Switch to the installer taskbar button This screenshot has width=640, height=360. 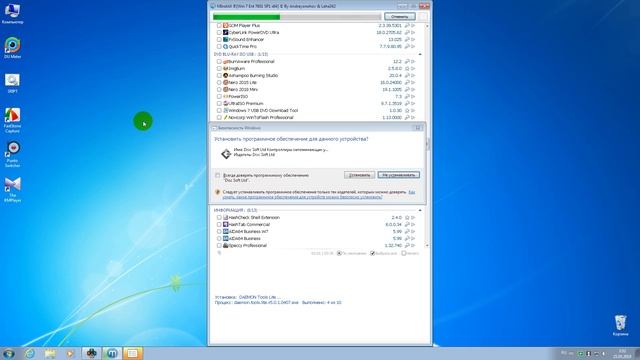[x=133, y=353]
